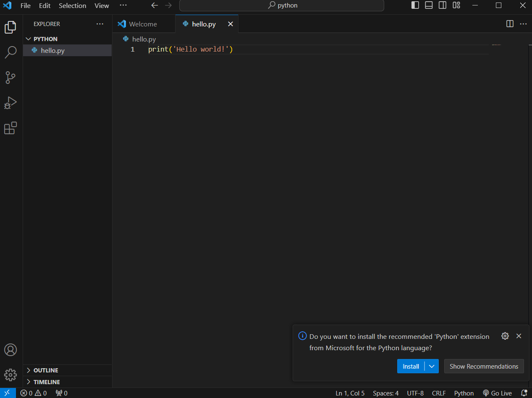The width and height of the screenshot is (532, 398).
Task: Open the Search view in activity bar
Action: point(10,52)
